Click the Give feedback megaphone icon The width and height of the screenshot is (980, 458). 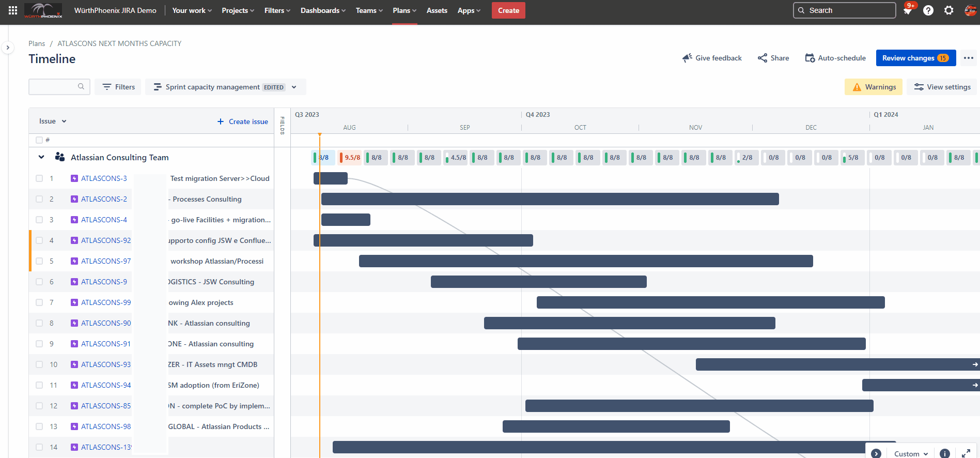click(x=687, y=58)
